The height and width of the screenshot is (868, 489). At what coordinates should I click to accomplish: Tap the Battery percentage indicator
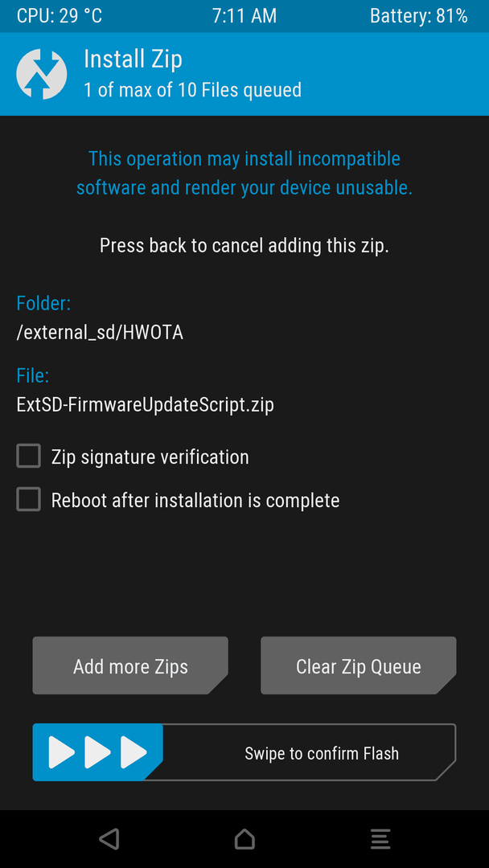click(419, 15)
